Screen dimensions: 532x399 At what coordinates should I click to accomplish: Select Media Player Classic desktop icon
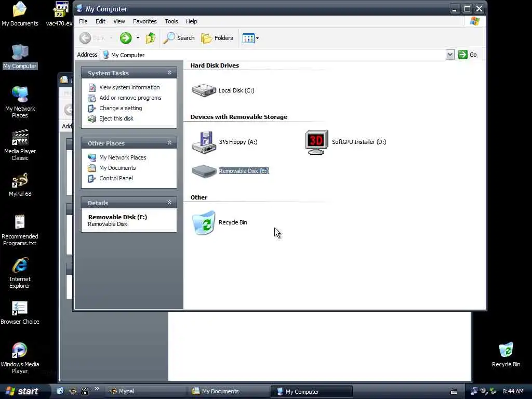pos(20,145)
